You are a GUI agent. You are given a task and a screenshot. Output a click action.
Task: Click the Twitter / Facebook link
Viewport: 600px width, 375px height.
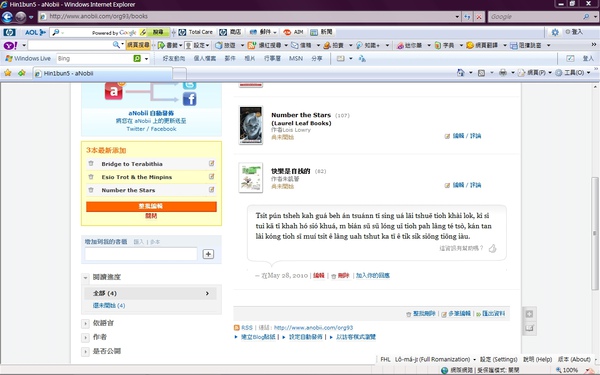click(x=151, y=129)
